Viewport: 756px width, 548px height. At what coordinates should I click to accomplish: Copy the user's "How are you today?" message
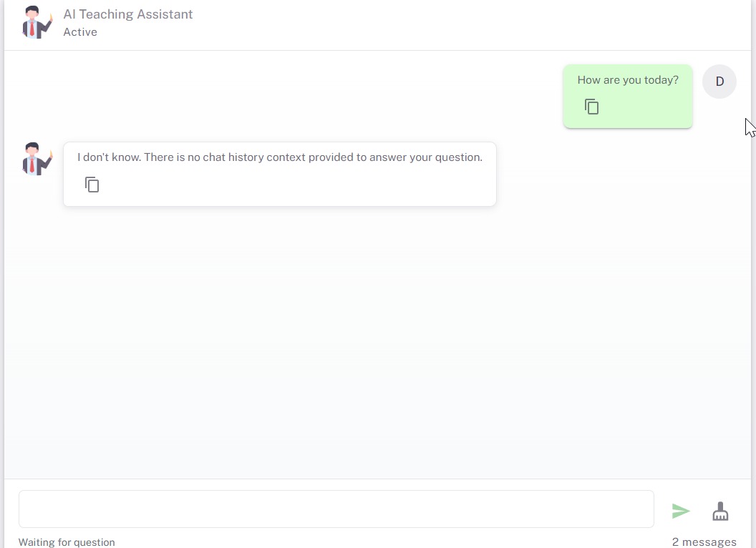pyautogui.click(x=591, y=106)
